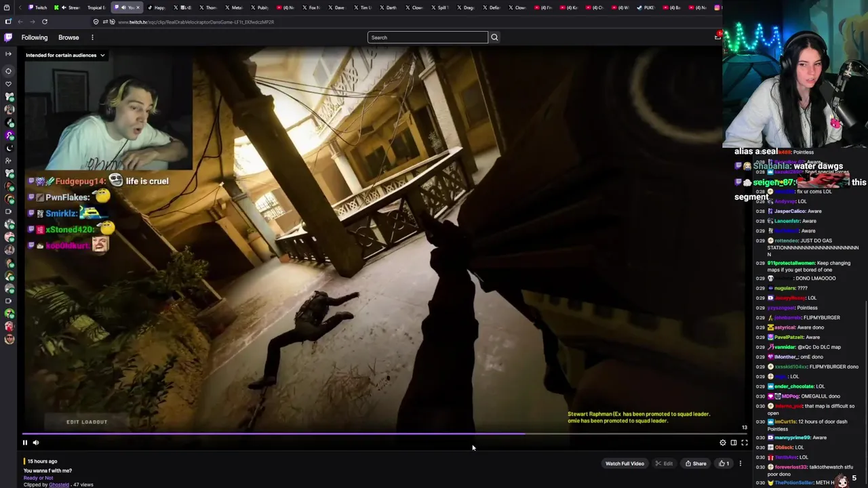The width and height of the screenshot is (868, 488).
Task: Open Twitch home logo
Action: pyautogui.click(x=8, y=37)
